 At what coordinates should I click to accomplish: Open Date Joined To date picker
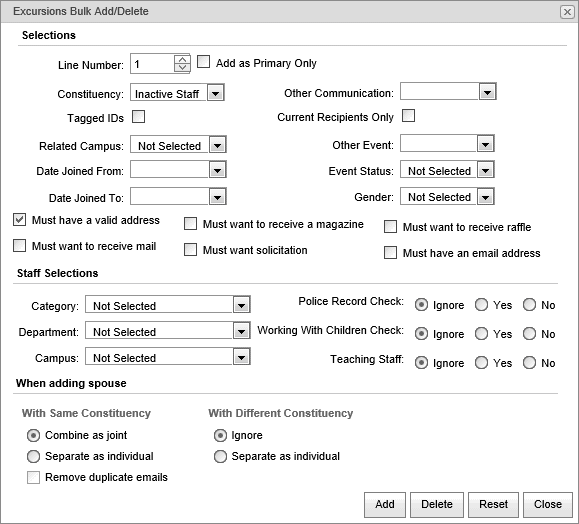point(217,197)
